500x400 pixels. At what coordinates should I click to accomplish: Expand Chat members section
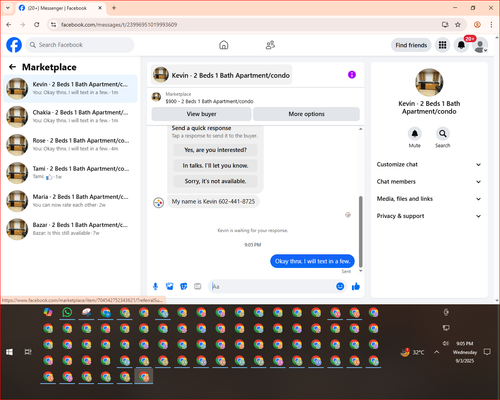coord(429,182)
